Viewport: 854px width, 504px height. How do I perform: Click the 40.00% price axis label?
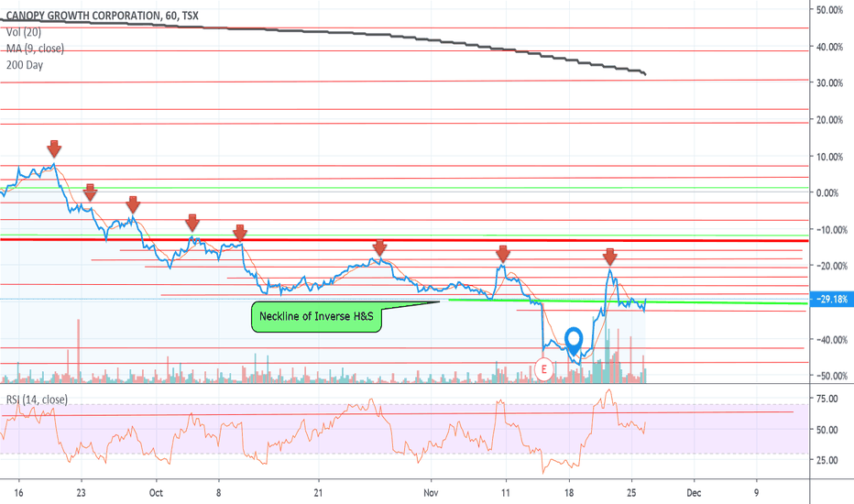(x=829, y=47)
